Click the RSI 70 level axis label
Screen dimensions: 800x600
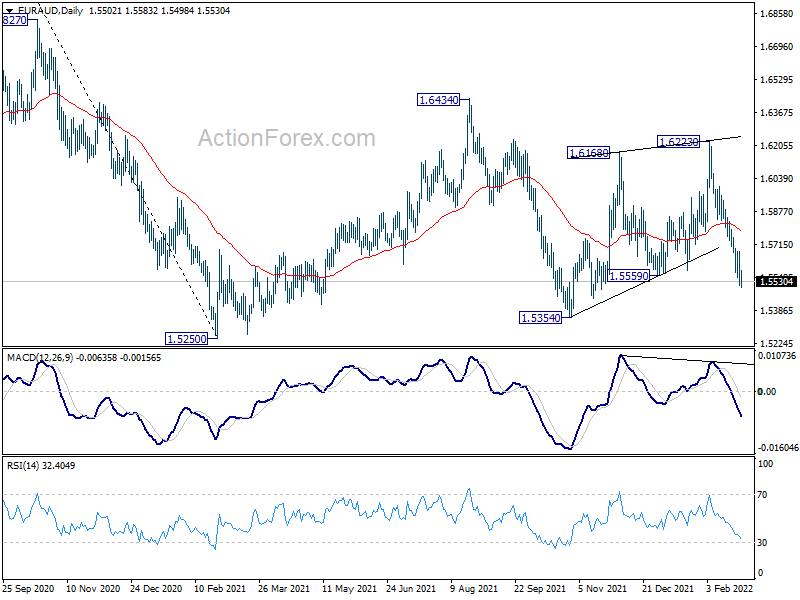tap(762, 494)
